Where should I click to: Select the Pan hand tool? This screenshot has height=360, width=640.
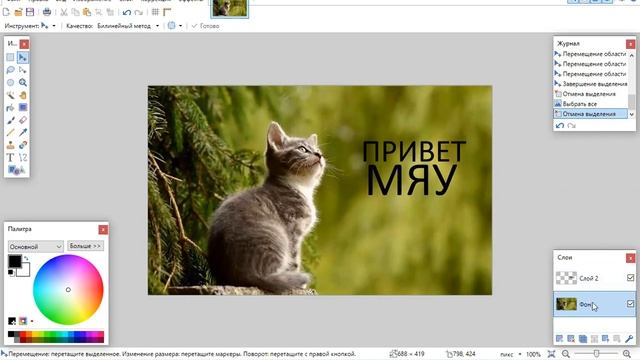pyautogui.click(x=23, y=95)
